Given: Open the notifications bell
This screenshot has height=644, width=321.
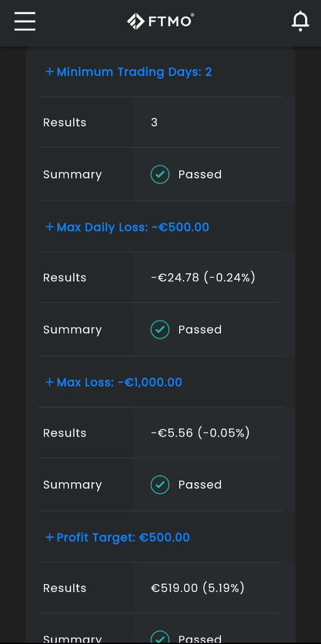Looking at the screenshot, I should [300, 21].
